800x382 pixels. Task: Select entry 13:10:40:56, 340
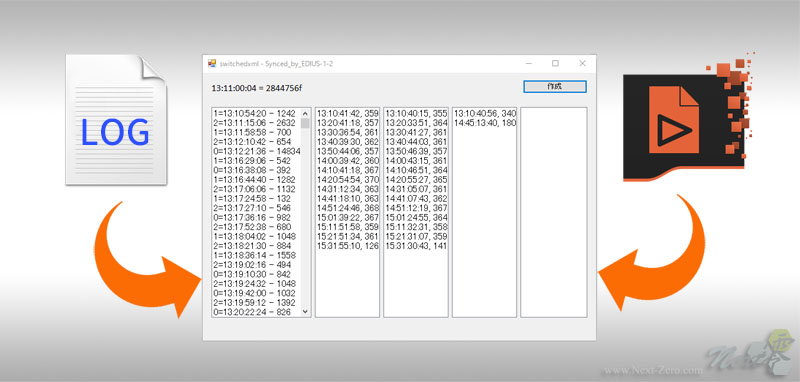485,113
